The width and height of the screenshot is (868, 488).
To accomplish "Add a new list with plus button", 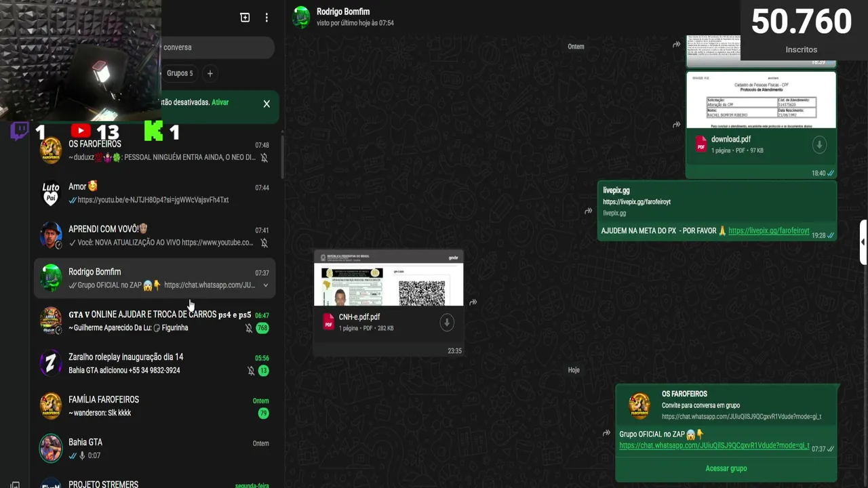I will click(x=210, y=73).
